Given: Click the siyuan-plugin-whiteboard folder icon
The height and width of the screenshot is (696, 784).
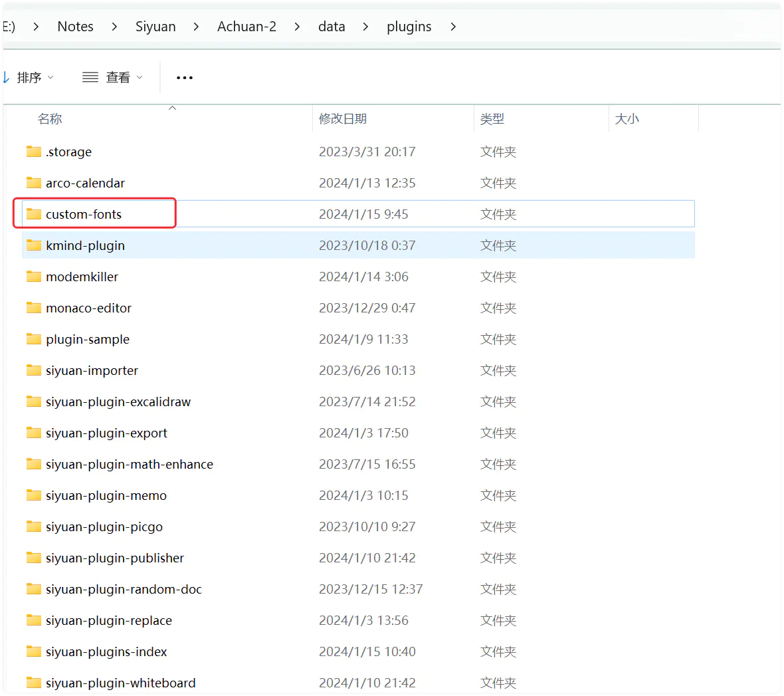Looking at the screenshot, I should tap(34, 683).
